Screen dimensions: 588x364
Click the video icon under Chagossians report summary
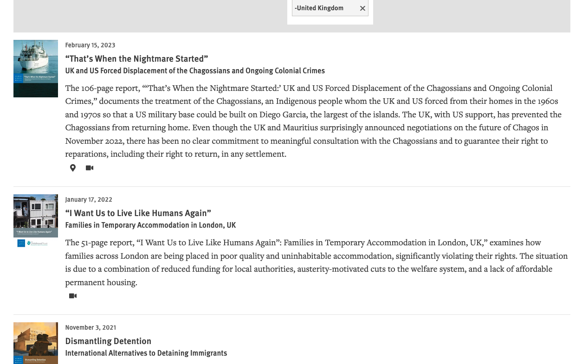(90, 168)
